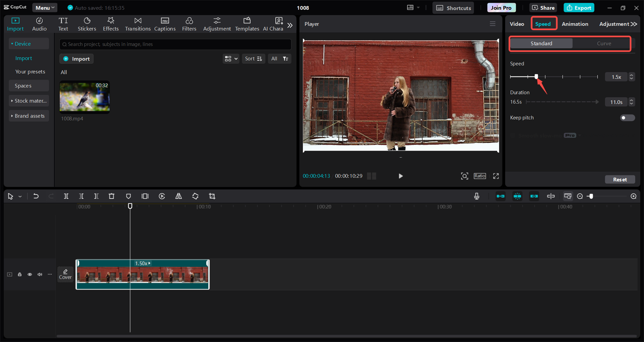Screen dimensions: 644x342
Task: Open the Import tab in top toolbar
Action: coord(15,24)
